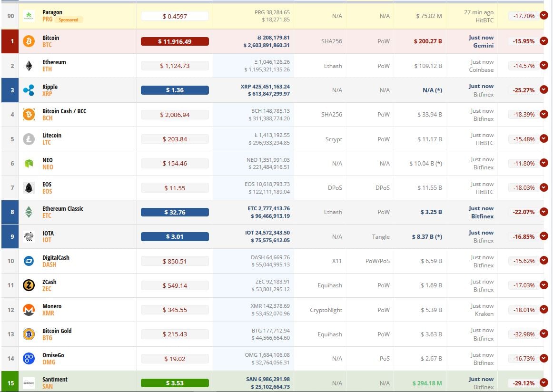
Task: Expand the Santiment row's red arrow
Action: 544,383
